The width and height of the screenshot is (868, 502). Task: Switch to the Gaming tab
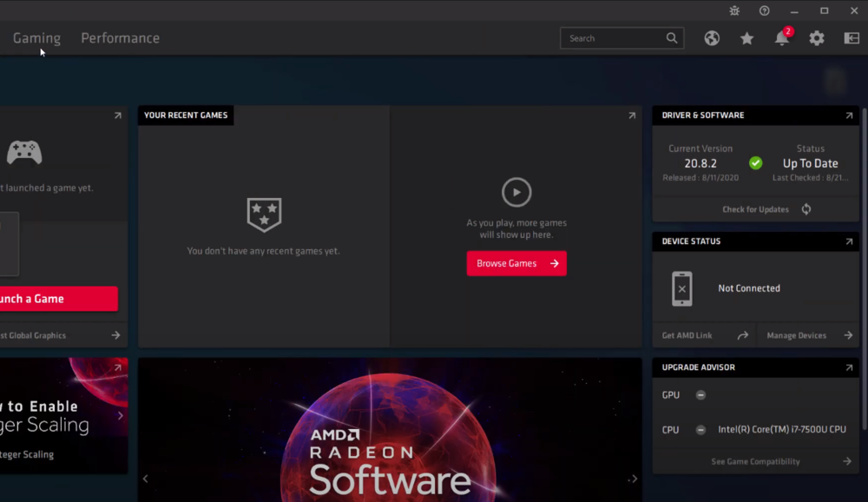point(36,38)
